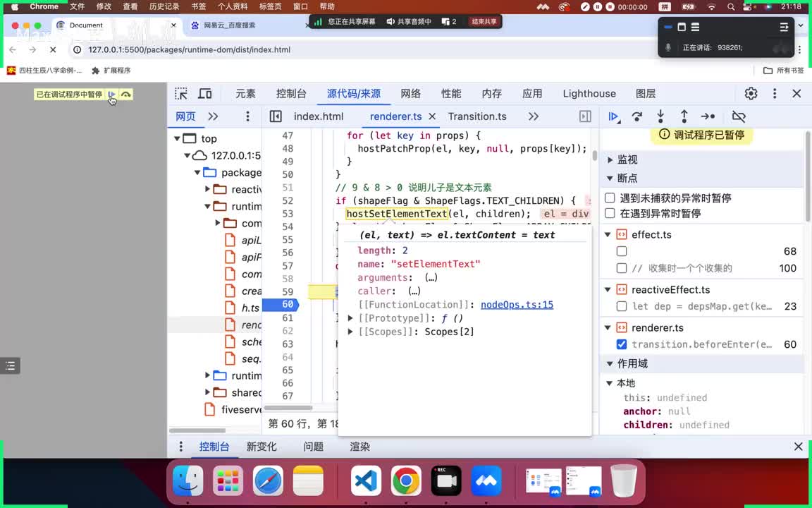Enable effect.ts breakpoint at line 68

(x=622, y=251)
